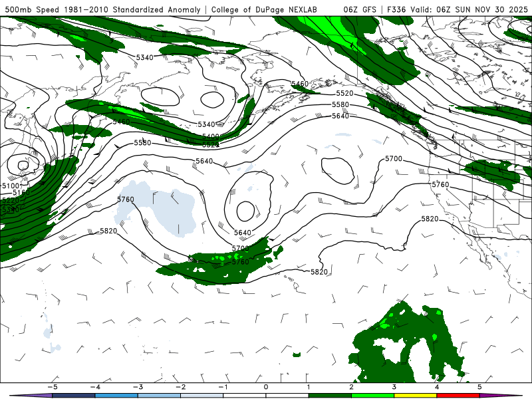Click the dark green 1-to-2 colorbar segment
Screen dimensions: 532x399
(330, 396)
